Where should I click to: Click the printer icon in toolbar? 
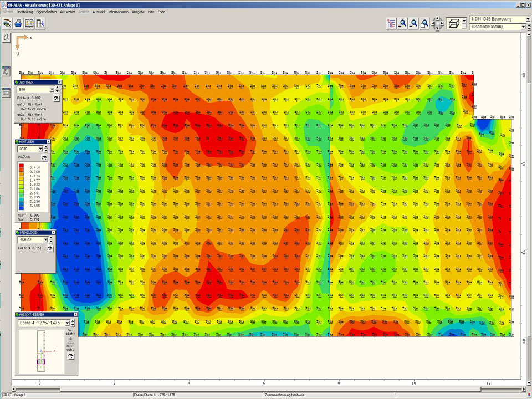(18, 23)
